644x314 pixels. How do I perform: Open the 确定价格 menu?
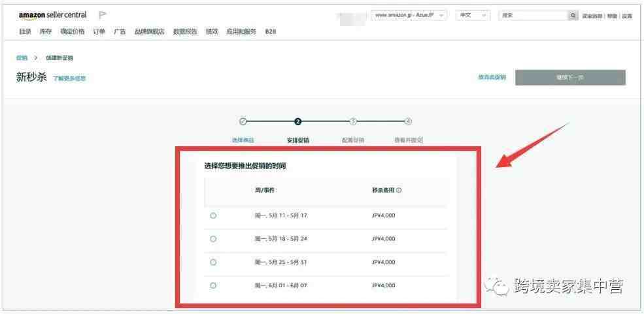pyautogui.click(x=73, y=31)
